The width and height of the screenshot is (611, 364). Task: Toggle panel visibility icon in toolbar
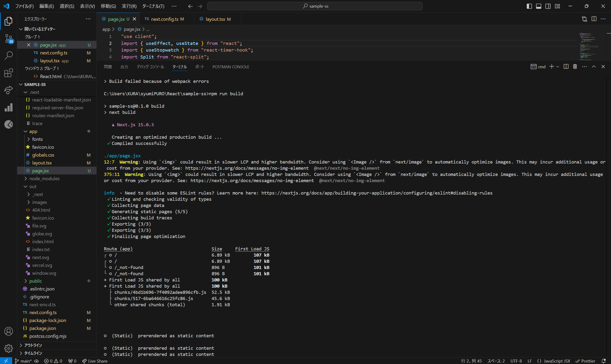(x=538, y=6)
